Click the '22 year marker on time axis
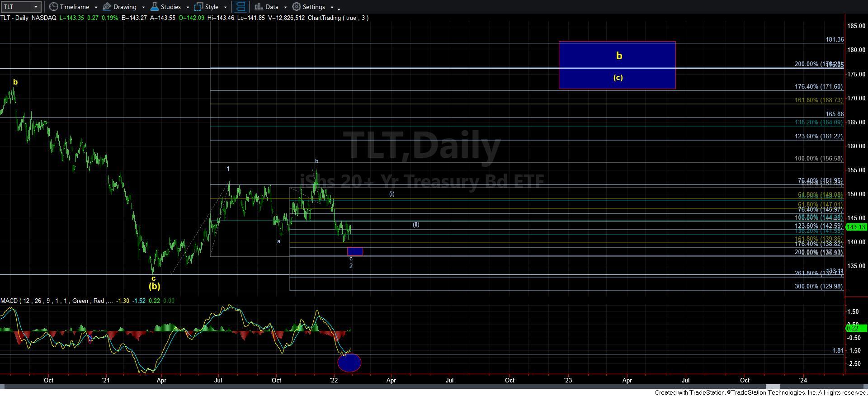868x396 pixels. tap(334, 380)
